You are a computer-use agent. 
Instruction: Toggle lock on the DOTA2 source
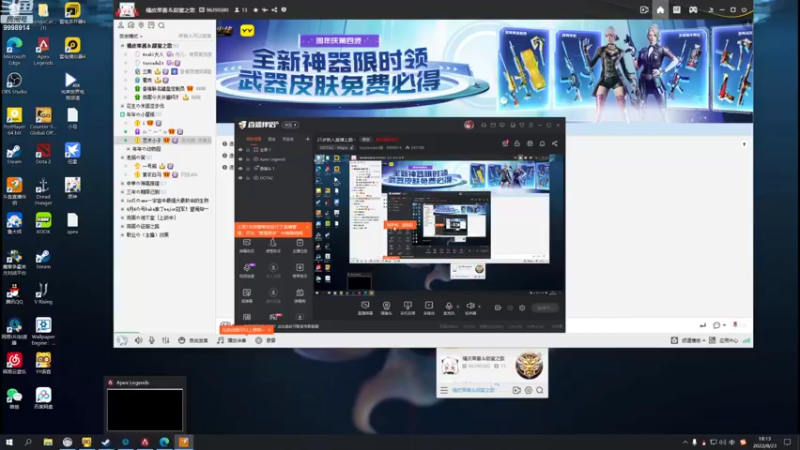pos(248,178)
